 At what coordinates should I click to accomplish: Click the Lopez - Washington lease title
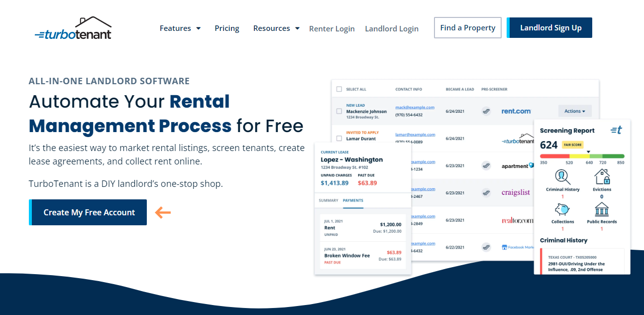(352, 160)
